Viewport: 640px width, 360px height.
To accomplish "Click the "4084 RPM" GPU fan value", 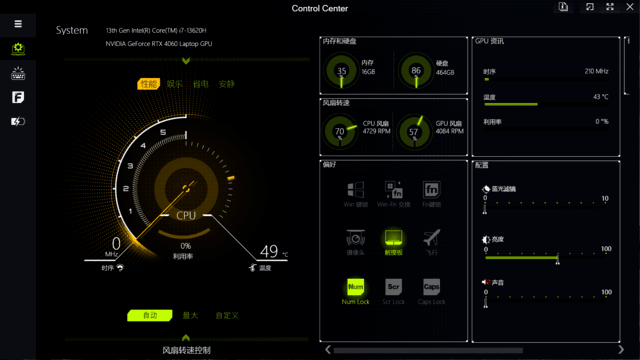I will [449, 131].
